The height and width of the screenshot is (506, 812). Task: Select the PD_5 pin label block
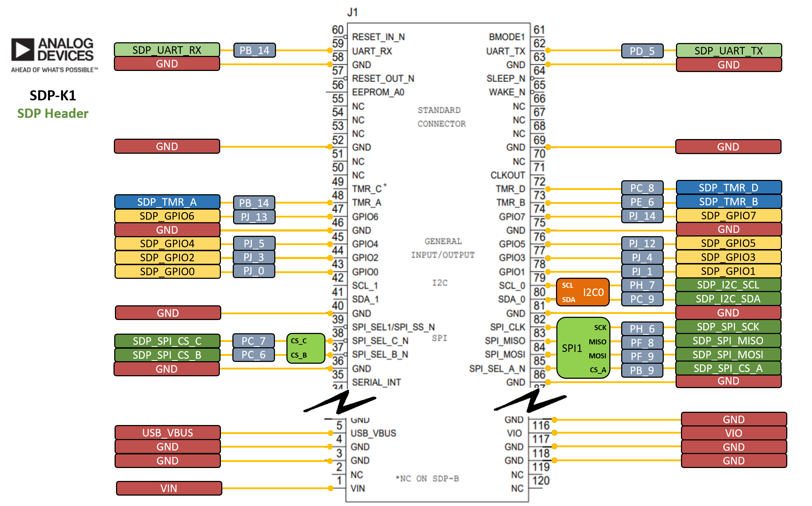coord(642,51)
